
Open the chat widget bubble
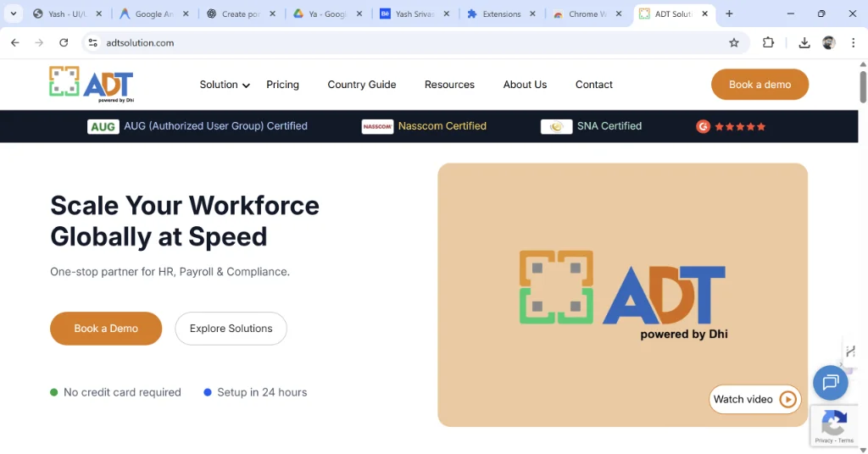click(831, 383)
